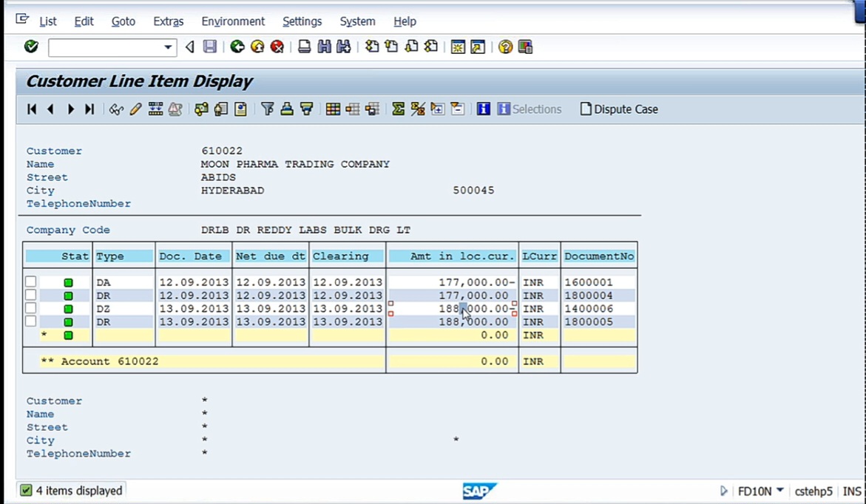Click the dark blue information icon

[484, 109]
